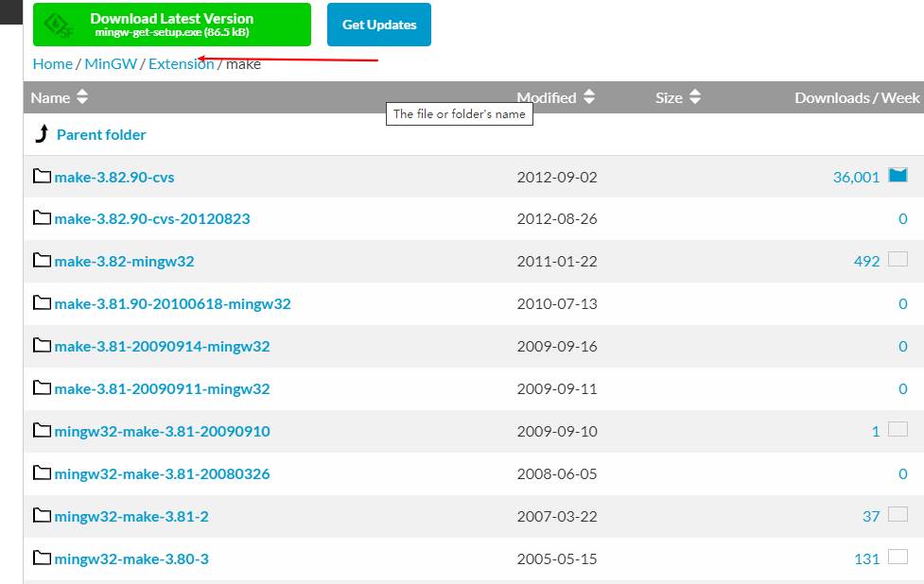Open make-3.82.90-cvs folder link
The width and height of the screenshot is (924, 584).
[x=114, y=178]
